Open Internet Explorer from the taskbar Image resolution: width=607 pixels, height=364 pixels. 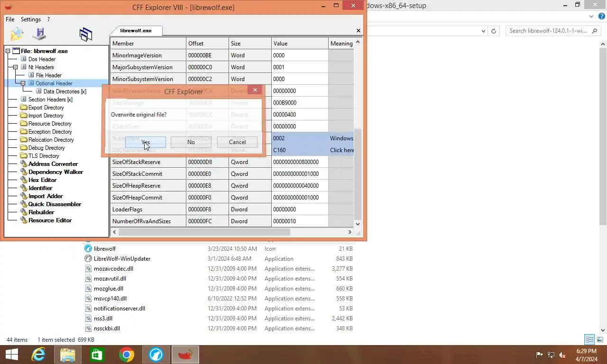point(38,355)
